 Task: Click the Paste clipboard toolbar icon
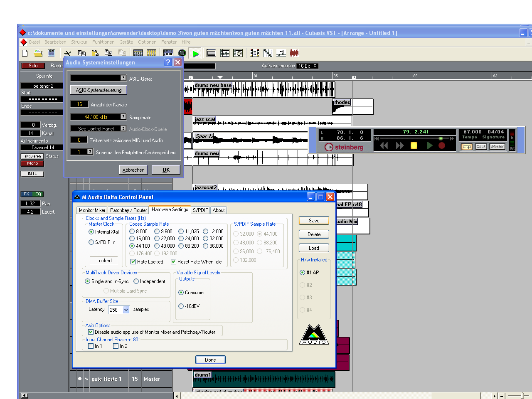click(x=95, y=53)
